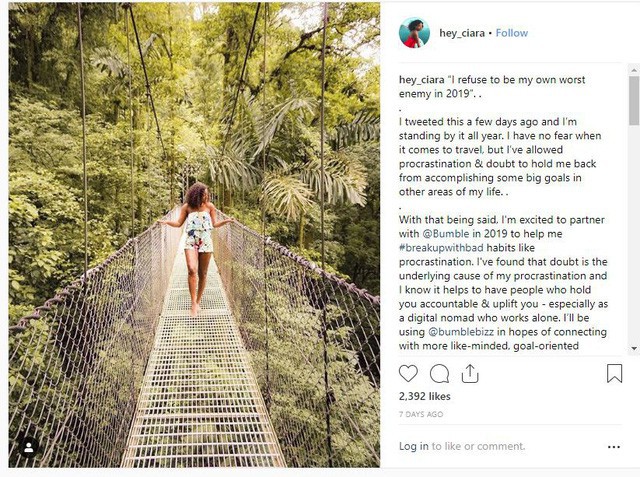
Task: Open the #breakupwithbad hashtag
Action: click(x=441, y=248)
